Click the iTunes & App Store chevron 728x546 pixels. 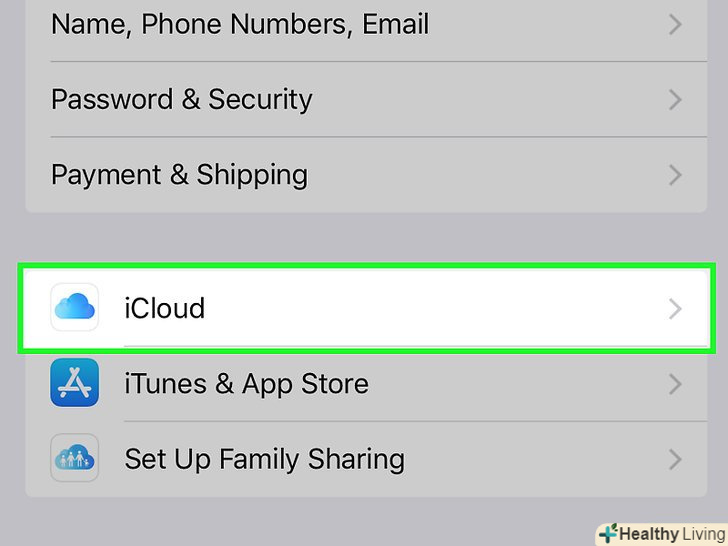tap(675, 384)
